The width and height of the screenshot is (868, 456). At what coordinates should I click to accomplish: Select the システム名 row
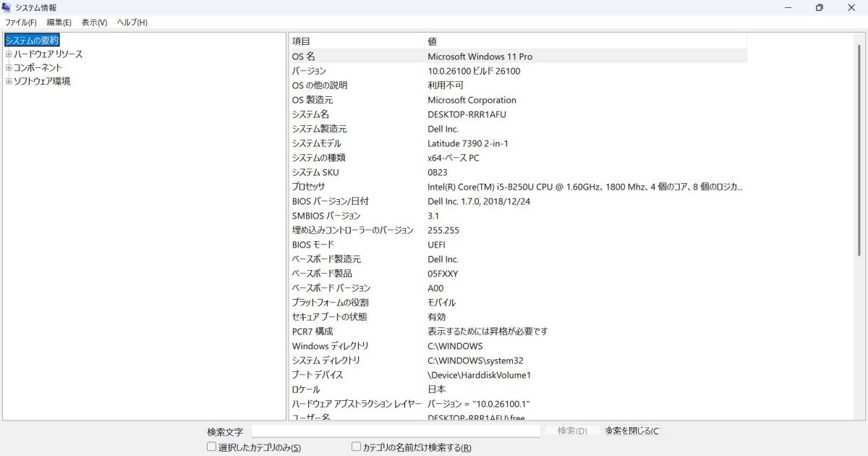[x=518, y=114]
